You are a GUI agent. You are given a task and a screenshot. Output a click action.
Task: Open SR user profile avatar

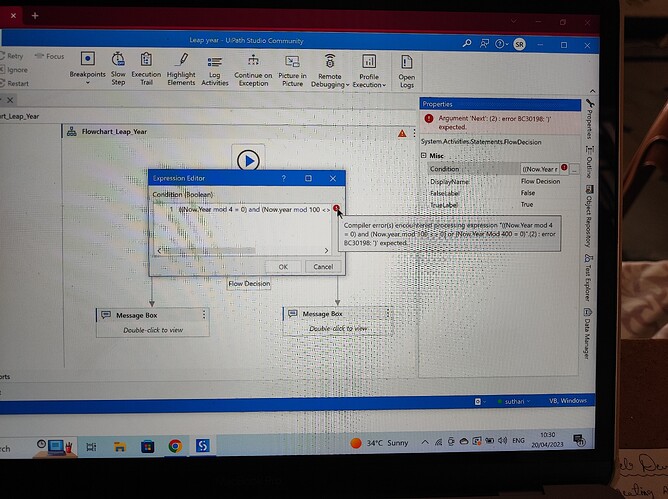(519, 44)
